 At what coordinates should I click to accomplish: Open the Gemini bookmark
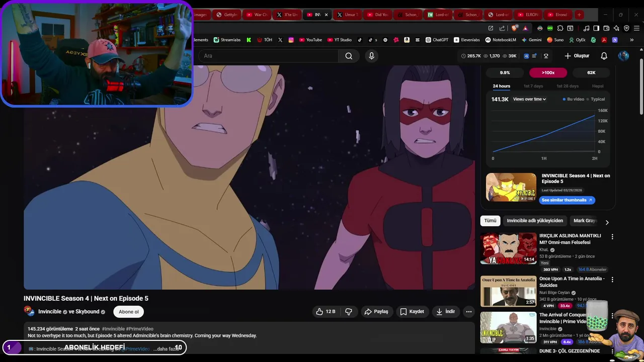[x=531, y=40]
